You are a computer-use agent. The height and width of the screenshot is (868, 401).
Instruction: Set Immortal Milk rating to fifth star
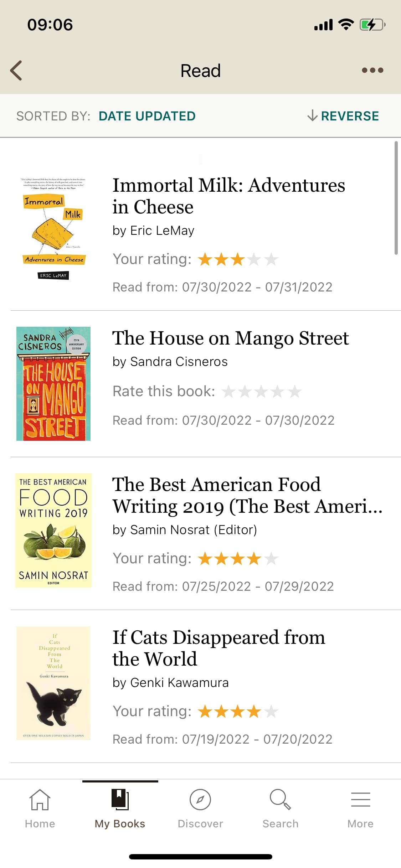tap(271, 259)
